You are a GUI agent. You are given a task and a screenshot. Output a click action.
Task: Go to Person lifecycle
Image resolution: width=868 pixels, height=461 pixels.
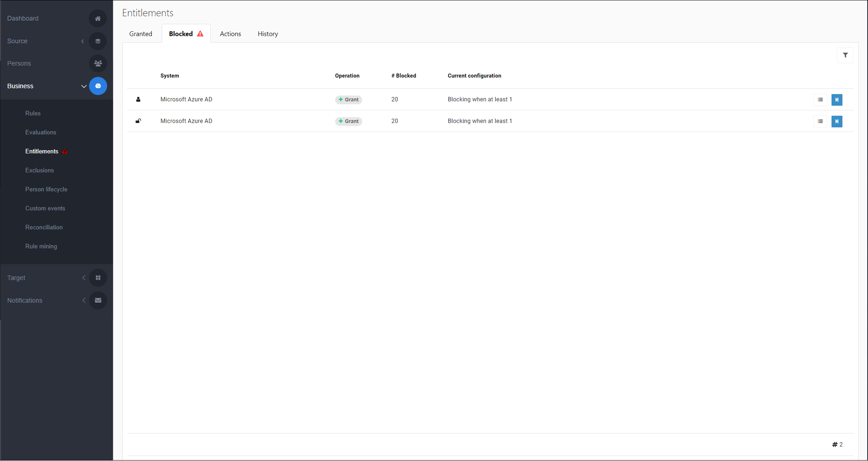pyautogui.click(x=46, y=190)
